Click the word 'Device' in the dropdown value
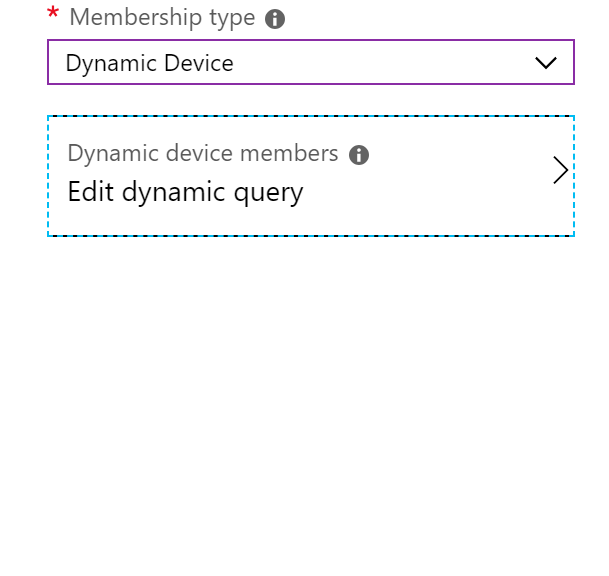609x576 pixels. (x=198, y=63)
